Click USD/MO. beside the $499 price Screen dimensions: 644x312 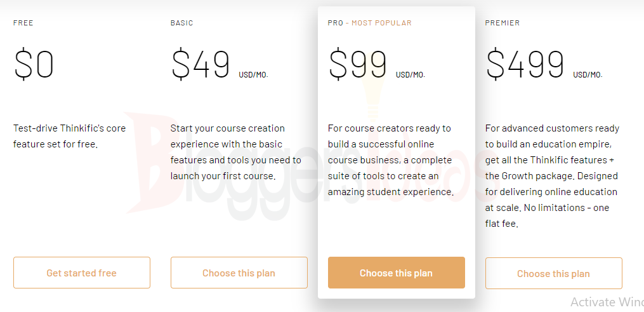coord(588,75)
